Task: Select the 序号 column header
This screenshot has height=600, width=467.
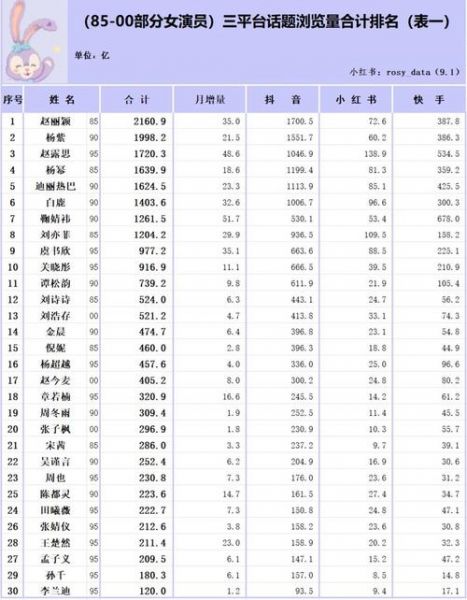Action: coord(13,100)
